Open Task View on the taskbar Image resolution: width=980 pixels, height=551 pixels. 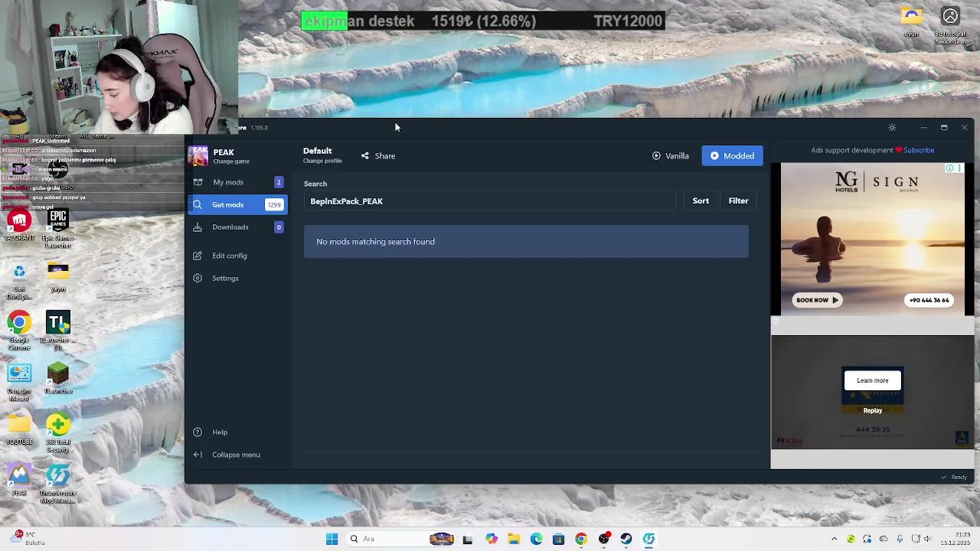467,539
